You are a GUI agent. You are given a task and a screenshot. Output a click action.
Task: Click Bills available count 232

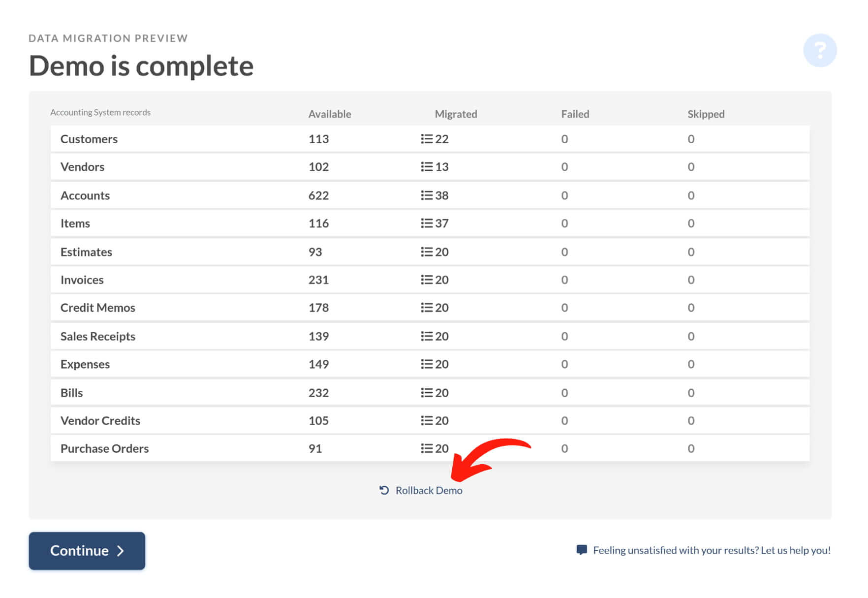coord(318,393)
